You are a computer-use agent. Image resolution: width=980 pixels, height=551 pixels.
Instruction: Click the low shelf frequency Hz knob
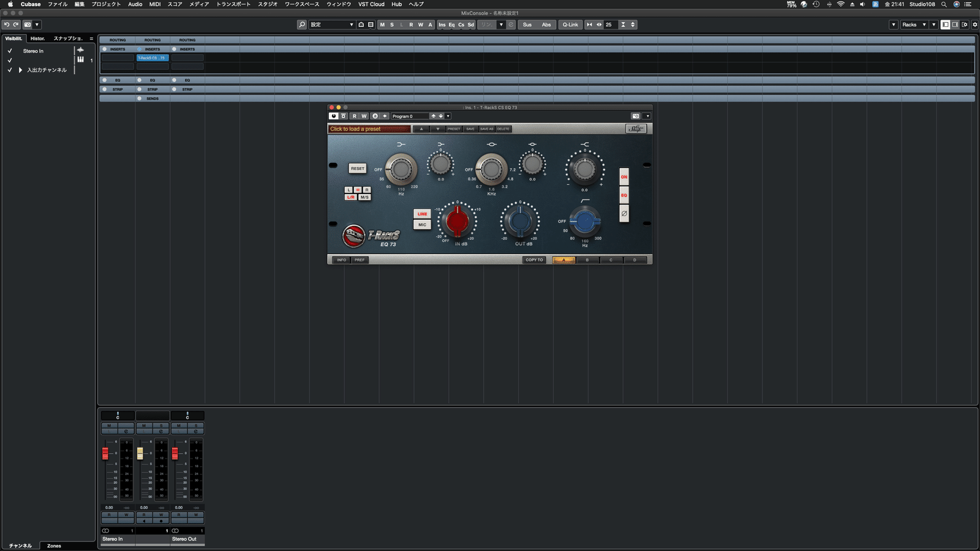click(x=401, y=169)
